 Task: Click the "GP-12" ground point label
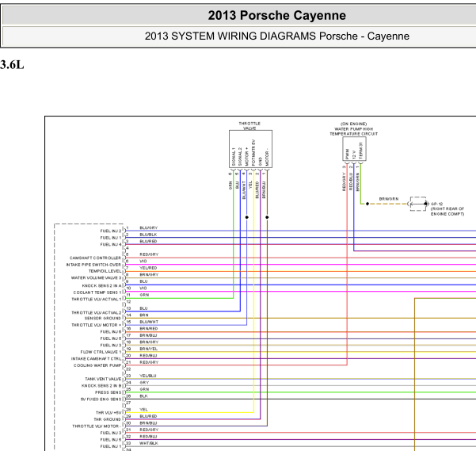tap(437, 204)
